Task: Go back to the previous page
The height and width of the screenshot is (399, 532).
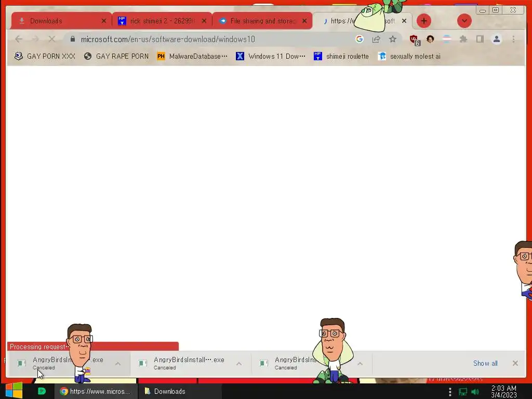Action: pos(19,39)
